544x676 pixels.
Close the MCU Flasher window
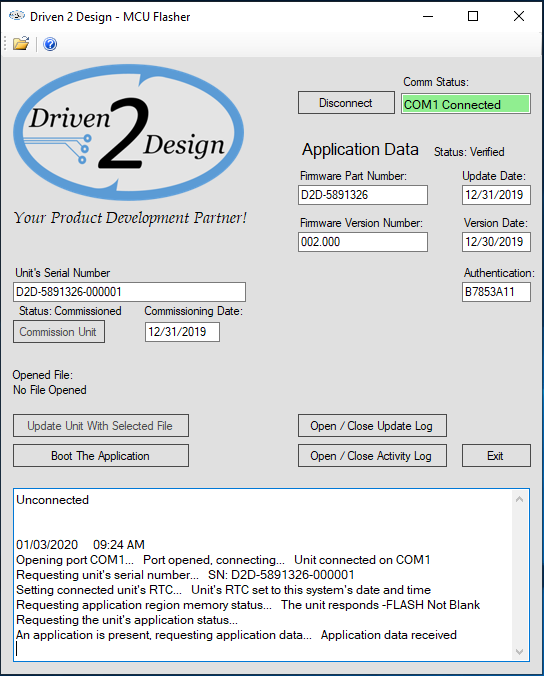(x=519, y=16)
